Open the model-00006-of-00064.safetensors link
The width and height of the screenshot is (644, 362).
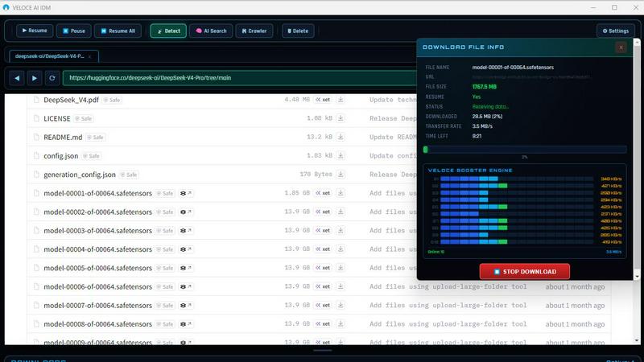pos(97,287)
